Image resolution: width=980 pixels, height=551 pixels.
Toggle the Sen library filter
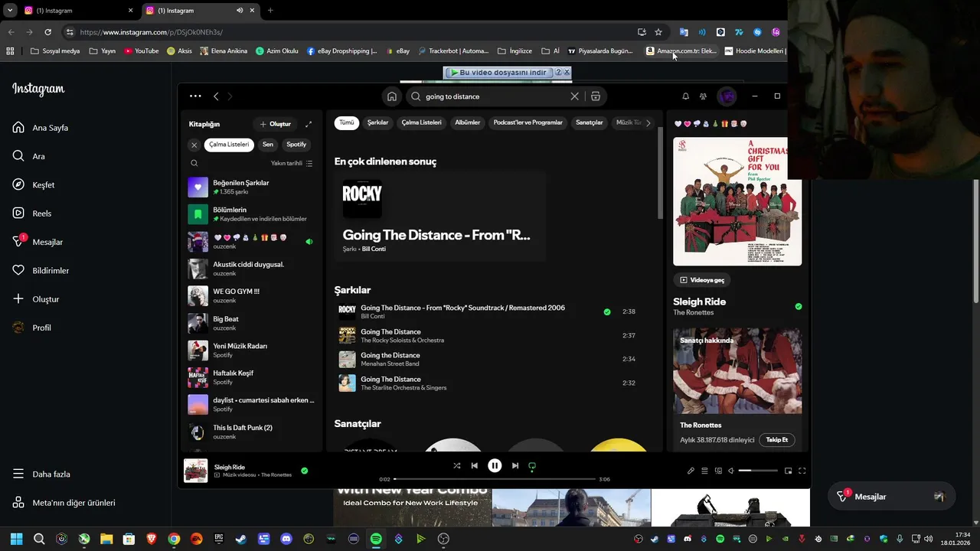tap(267, 145)
